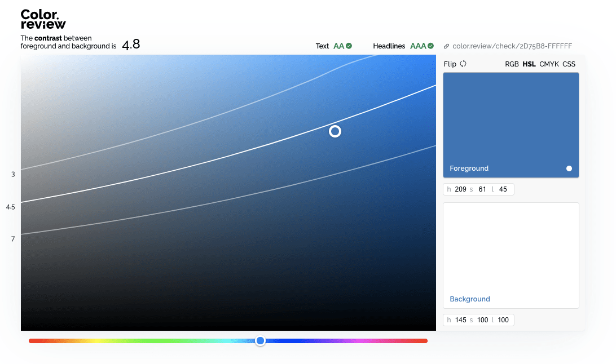Image resolution: width=616 pixels, height=364 pixels.
Task: Edit the foreground hue value 209
Action: 460,189
